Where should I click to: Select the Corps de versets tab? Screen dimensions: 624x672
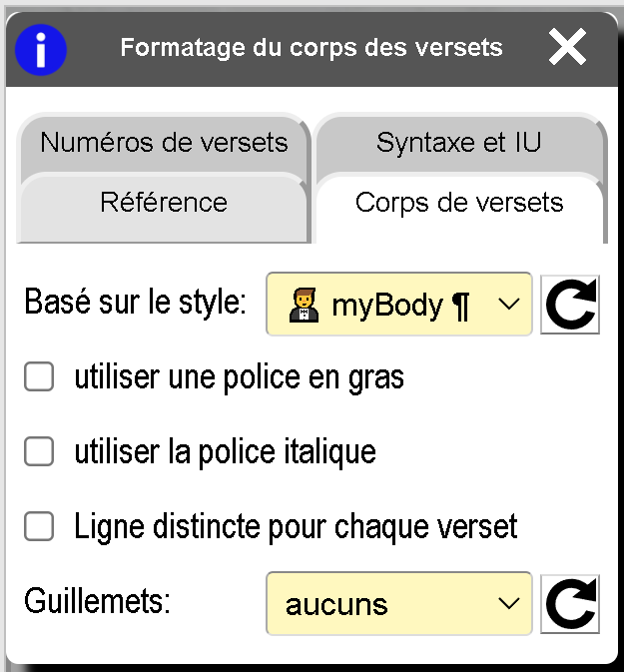tap(459, 203)
